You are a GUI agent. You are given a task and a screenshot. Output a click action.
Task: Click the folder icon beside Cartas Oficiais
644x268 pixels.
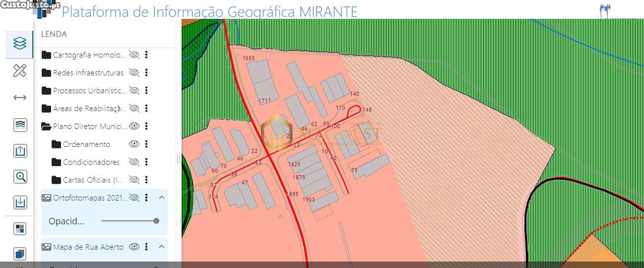(56, 180)
